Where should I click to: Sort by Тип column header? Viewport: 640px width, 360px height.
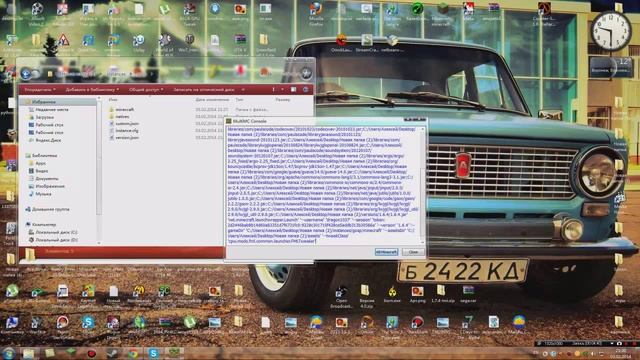[x=239, y=100]
